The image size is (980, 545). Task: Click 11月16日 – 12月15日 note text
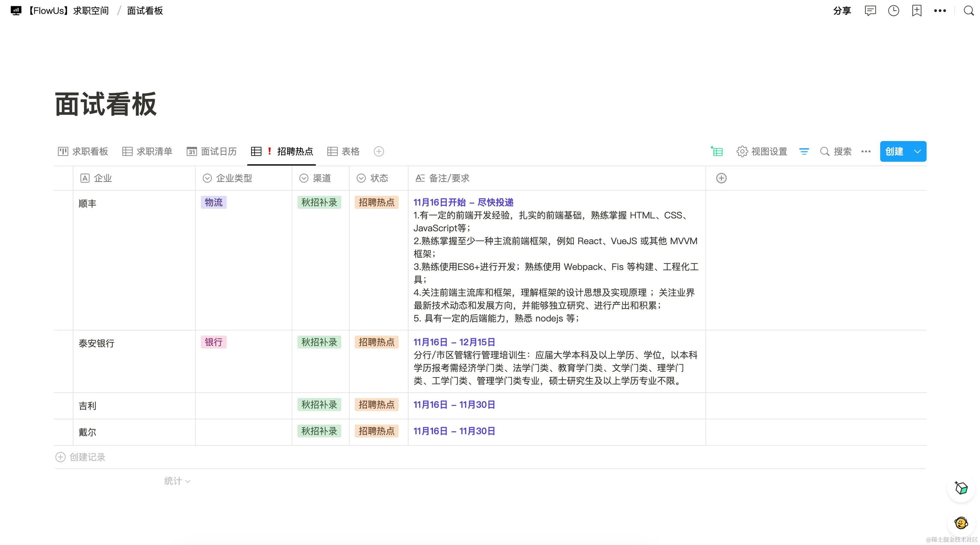click(x=454, y=342)
